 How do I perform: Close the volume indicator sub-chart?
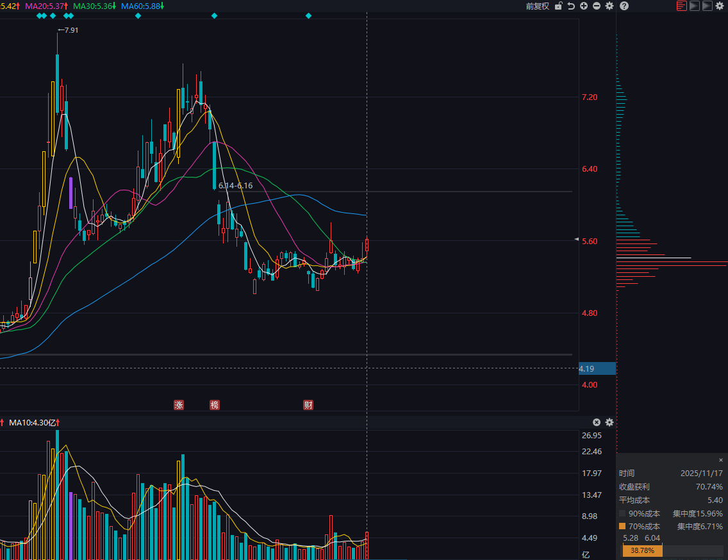(597, 422)
